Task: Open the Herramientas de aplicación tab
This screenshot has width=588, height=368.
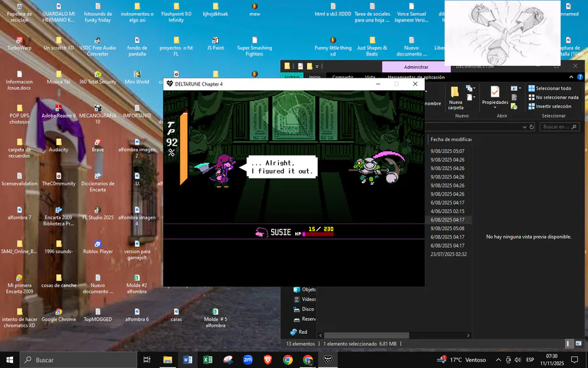Action: [x=416, y=77]
